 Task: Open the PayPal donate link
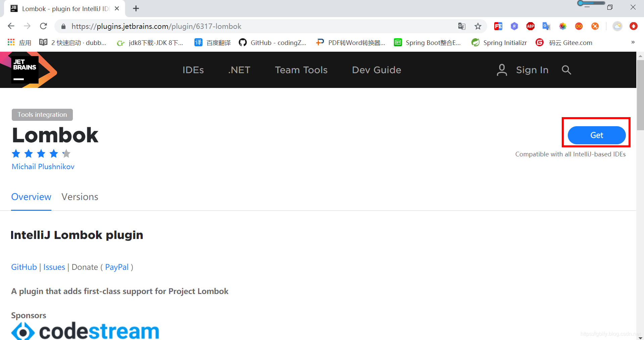(117, 267)
